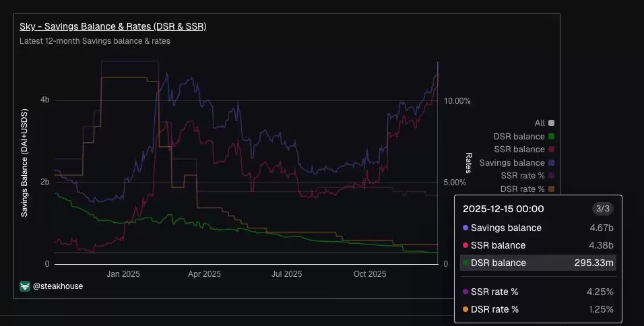644x326 pixels.
Task: Open the Sky Savings Balance & Rates title link
Action: [x=113, y=27]
